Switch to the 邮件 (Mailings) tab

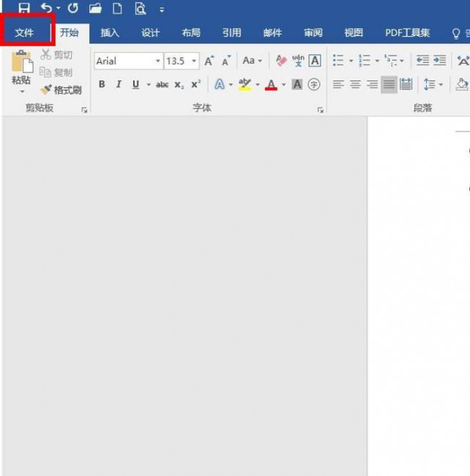tap(272, 32)
